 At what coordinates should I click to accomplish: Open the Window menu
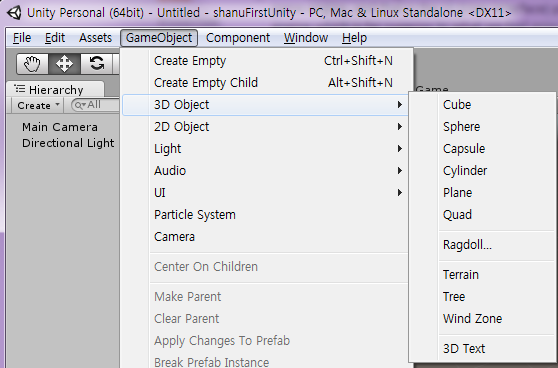(x=306, y=38)
